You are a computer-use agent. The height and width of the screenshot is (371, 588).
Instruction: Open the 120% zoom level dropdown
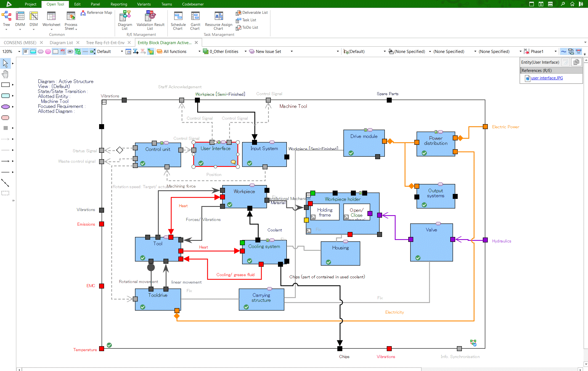tap(19, 51)
